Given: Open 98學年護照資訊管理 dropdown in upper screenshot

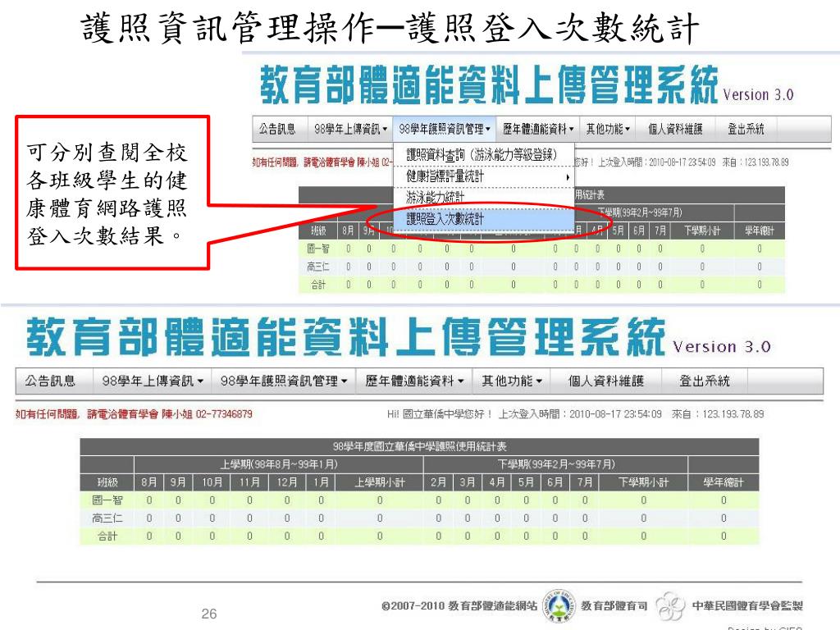Looking at the screenshot, I should (444, 129).
